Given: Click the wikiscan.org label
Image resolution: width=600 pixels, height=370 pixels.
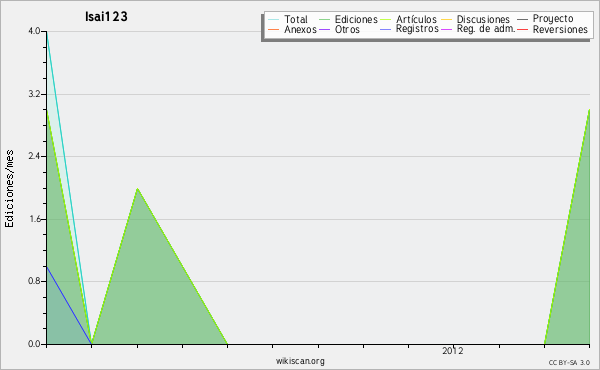Looking at the screenshot, I should pyautogui.click(x=300, y=361).
